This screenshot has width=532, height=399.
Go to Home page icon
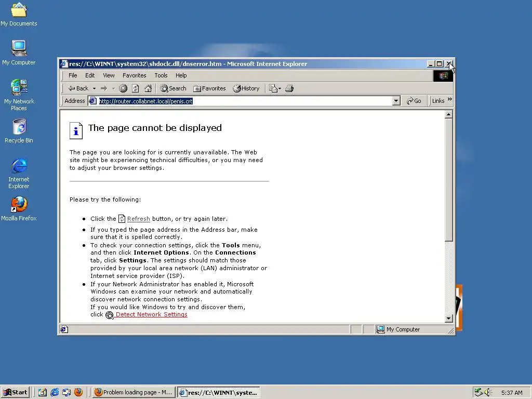pyautogui.click(x=148, y=88)
